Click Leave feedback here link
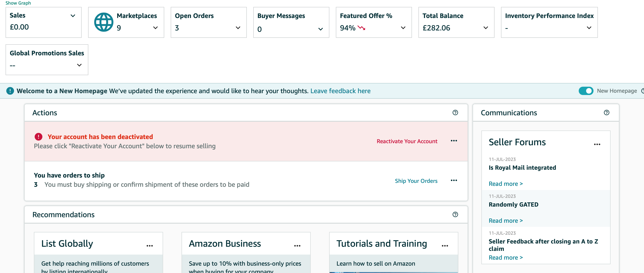 click(x=340, y=91)
